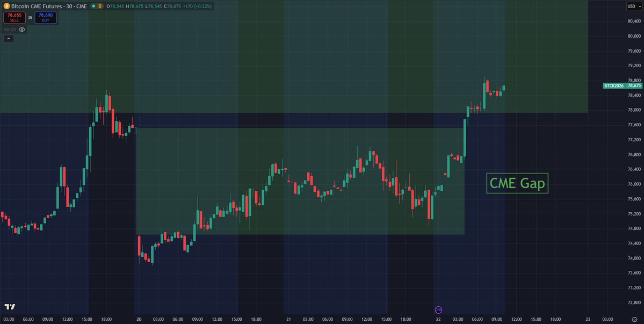Click the blue BUY 78,690 button
The image size is (644, 324).
[46, 18]
